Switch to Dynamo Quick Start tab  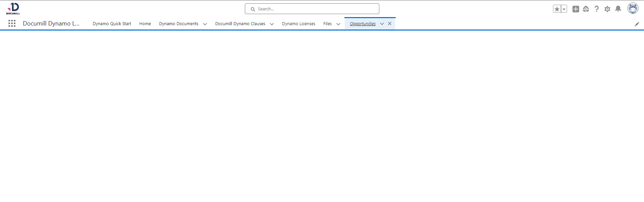112,24
